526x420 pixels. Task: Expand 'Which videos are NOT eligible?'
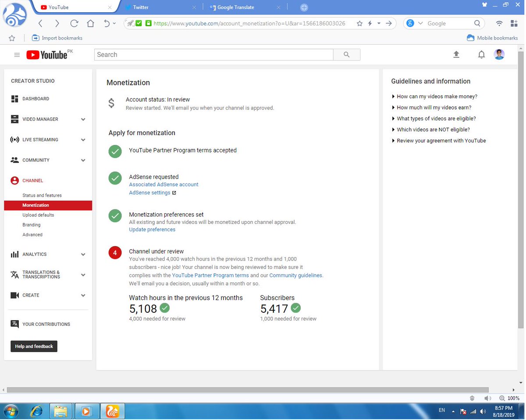tap(431, 130)
